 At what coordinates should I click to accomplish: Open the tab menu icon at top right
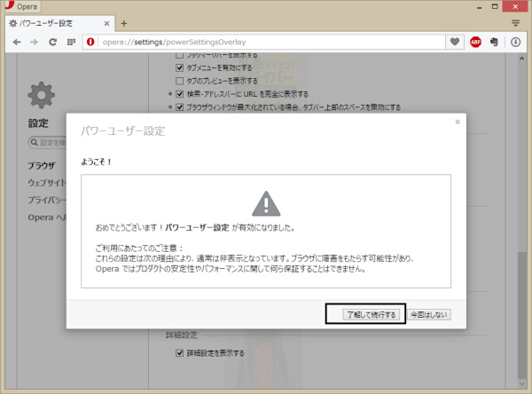coord(515,23)
